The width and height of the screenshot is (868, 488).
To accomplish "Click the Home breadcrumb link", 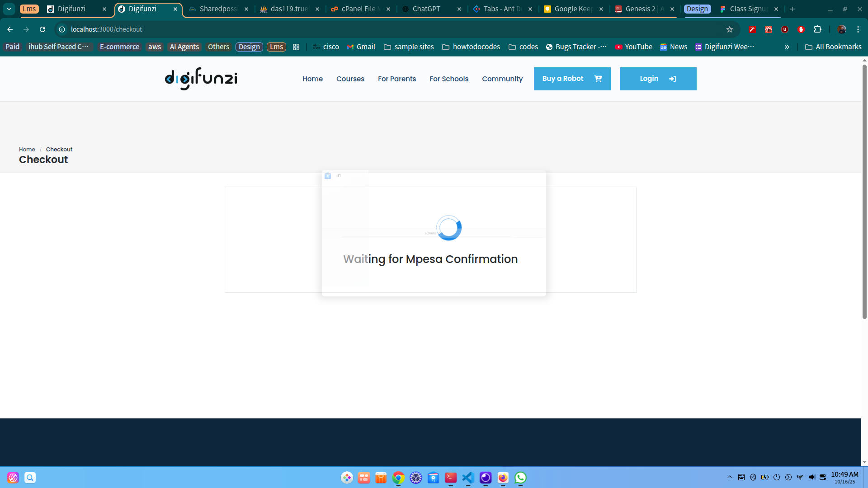I will tap(27, 150).
